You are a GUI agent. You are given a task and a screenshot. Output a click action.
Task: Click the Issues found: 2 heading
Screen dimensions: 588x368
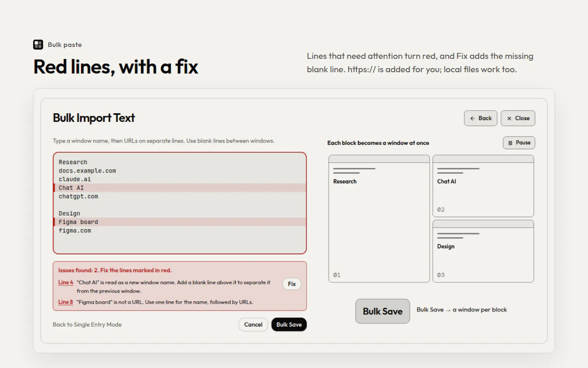coord(115,270)
